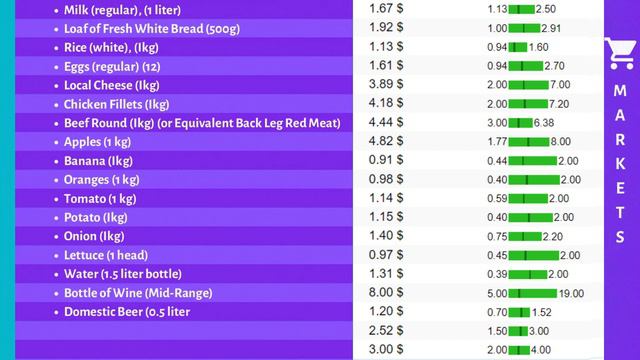Click the Apples (1 kg) label
The height and width of the screenshot is (360, 640).
tap(97, 142)
